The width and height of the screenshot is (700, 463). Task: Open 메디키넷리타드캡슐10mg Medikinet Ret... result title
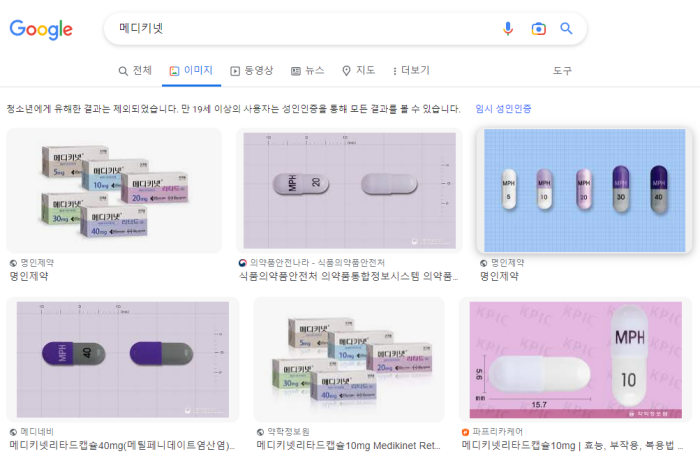(348, 445)
